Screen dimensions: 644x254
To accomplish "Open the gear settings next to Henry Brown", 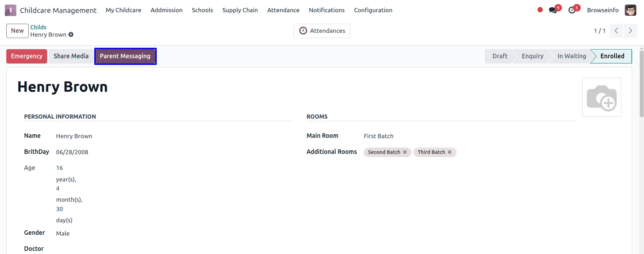I will [71, 35].
